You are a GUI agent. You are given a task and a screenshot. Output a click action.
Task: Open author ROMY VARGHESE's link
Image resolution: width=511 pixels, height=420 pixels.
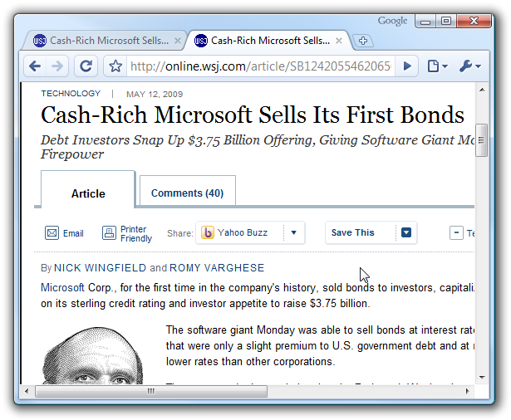coord(217,268)
